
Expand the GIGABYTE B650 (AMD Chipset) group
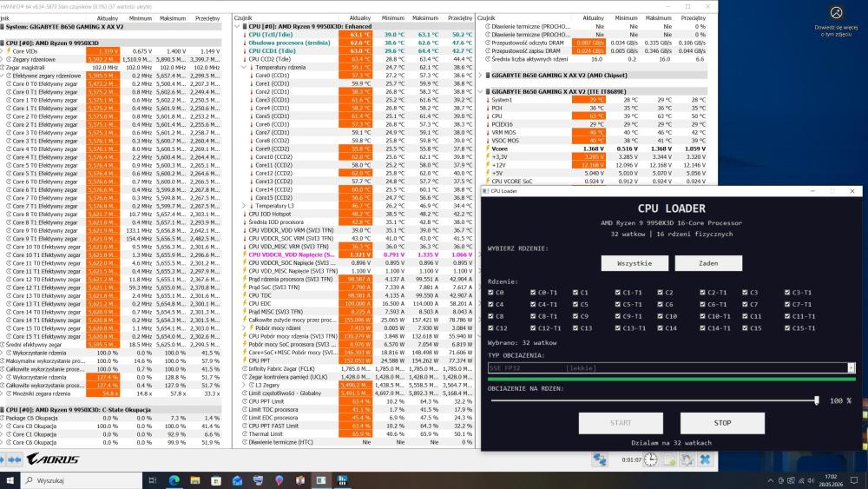point(481,76)
